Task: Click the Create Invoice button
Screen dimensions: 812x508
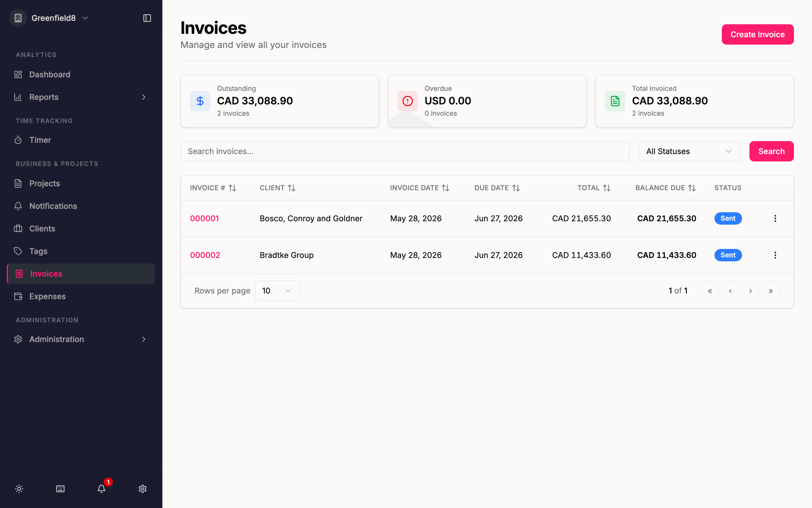Action: [x=758, y=34]
